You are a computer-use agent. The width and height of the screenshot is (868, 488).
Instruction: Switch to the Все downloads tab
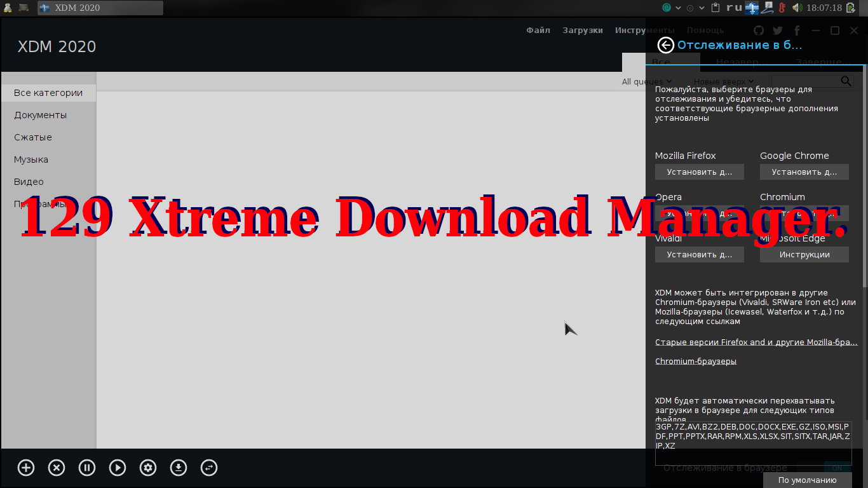point(661,62)
